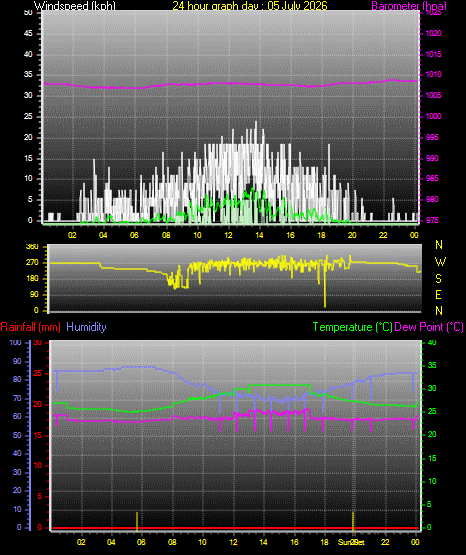This screenshot has height=555, width=466.
Task: Click the 270 wind direction scale value
Action: tap(32, 263)
